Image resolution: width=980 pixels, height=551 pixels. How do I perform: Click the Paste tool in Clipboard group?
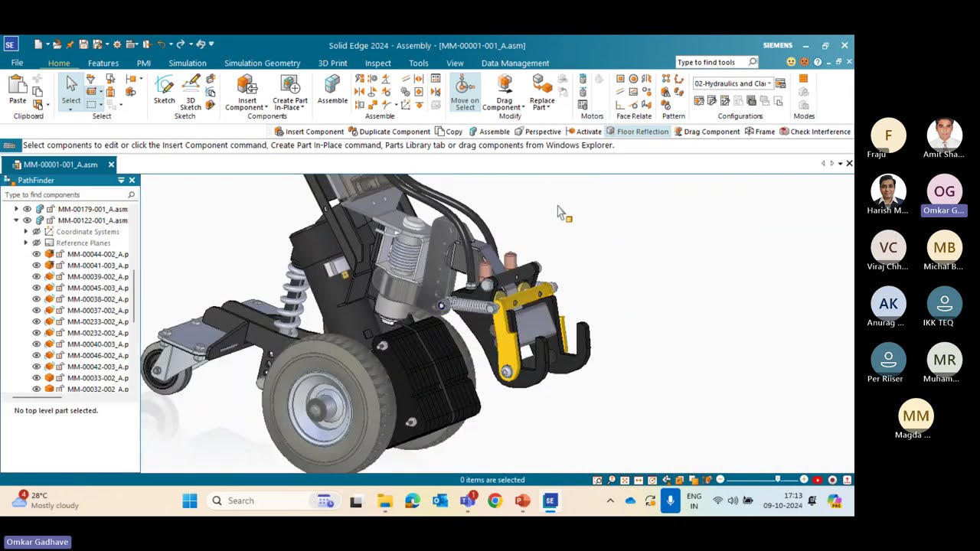(17, 90)
